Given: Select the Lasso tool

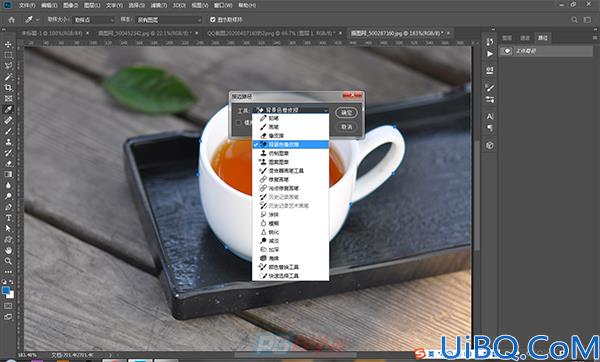Looking at the screenshot, I should coord(8,66).
